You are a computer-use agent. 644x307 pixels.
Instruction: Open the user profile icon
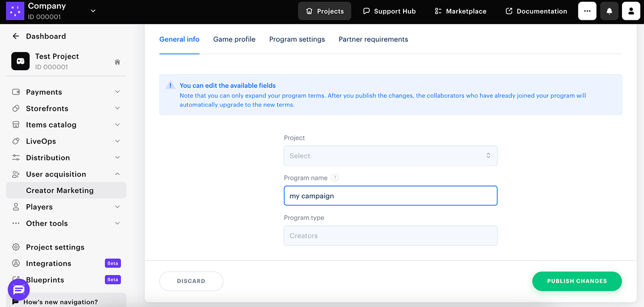click(x=631, y=11)
